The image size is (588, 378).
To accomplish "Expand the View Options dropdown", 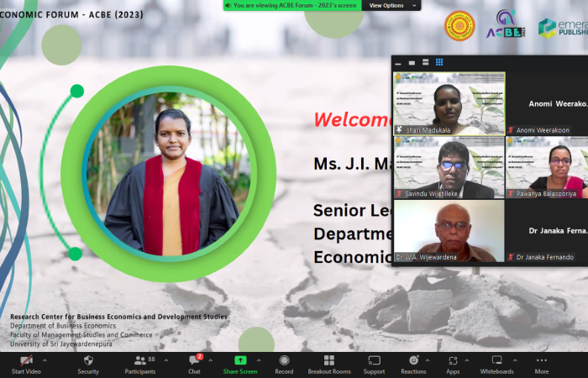I will click(x=391, y=5).
